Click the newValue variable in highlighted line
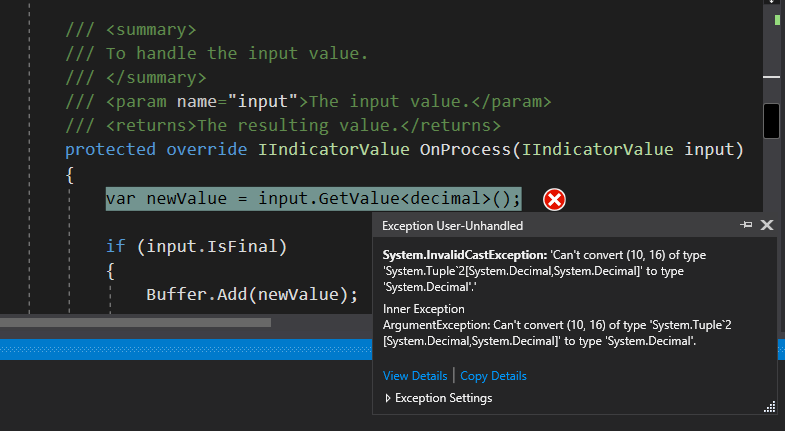 point(186,199)
